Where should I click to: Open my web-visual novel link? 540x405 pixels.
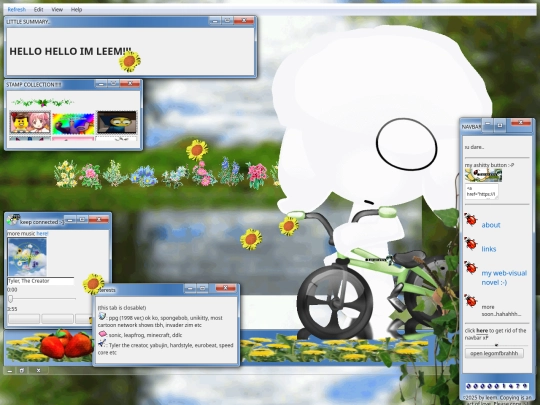click(x=504, y=278)
